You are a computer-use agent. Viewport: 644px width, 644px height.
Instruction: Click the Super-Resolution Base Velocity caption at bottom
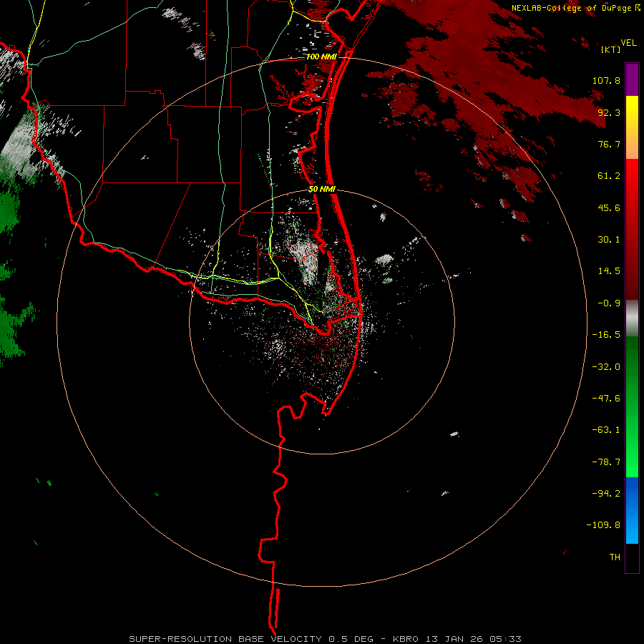[326, 639]
